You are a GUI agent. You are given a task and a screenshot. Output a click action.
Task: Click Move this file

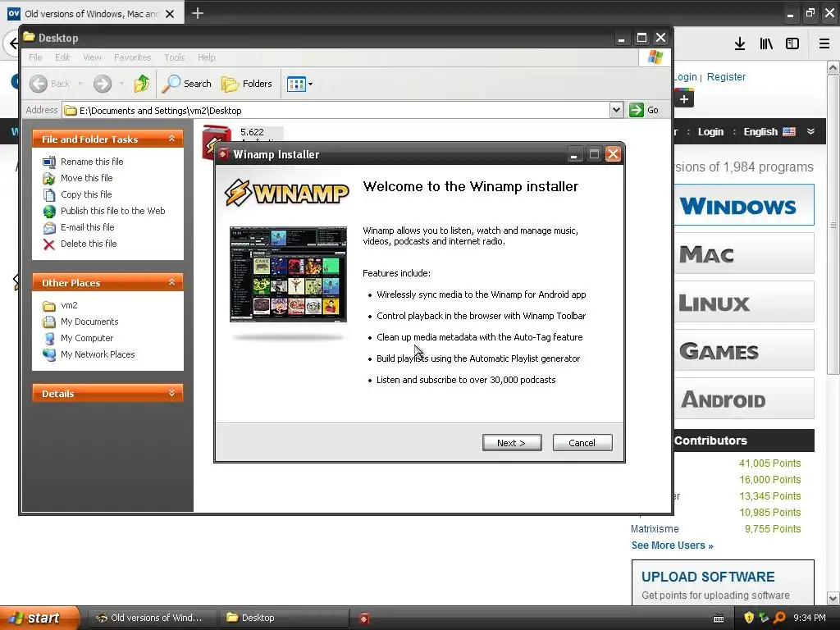[x=86, y=178]
